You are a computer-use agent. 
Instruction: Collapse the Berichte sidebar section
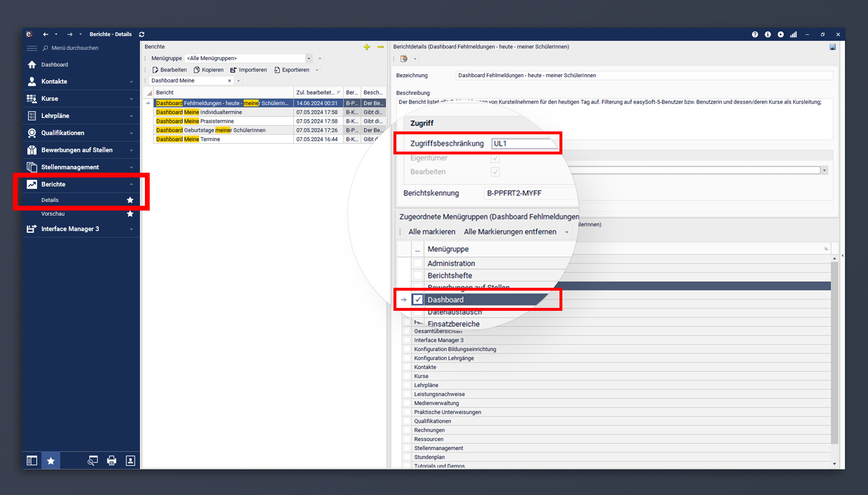81,184
